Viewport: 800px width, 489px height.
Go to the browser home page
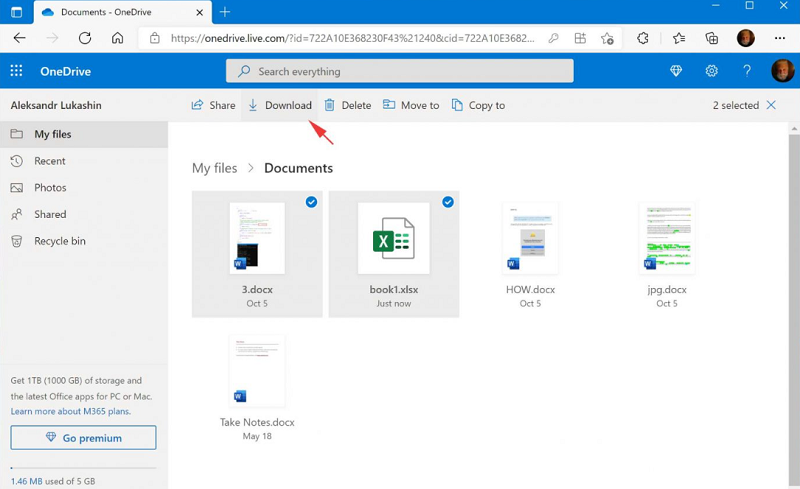coord(118,38)
